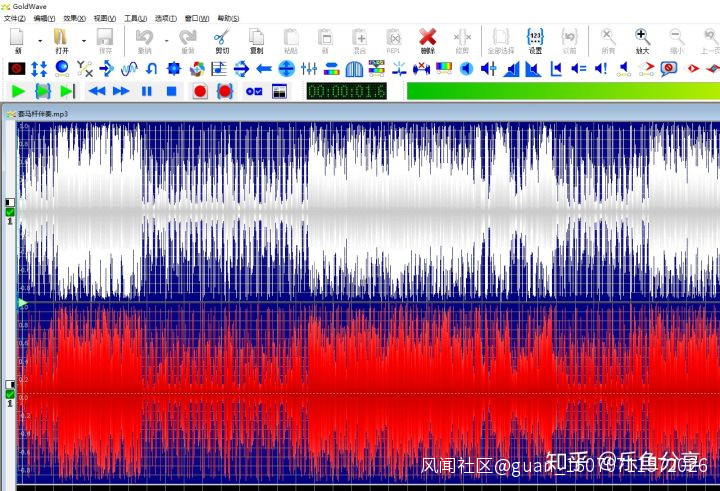Click the scissors Cut tool icon
Viewport: 720px width, 491px height.
click(222, 40)
